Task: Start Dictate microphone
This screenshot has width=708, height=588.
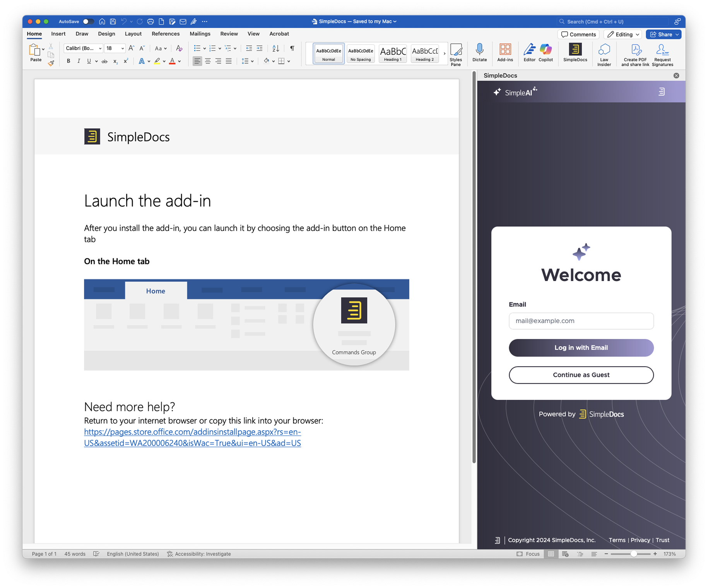Action: coord(479,53)
